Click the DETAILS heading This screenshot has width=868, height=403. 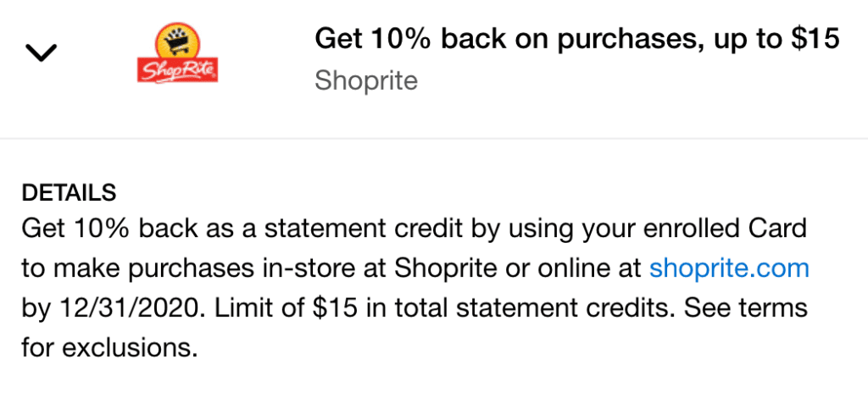69,192
